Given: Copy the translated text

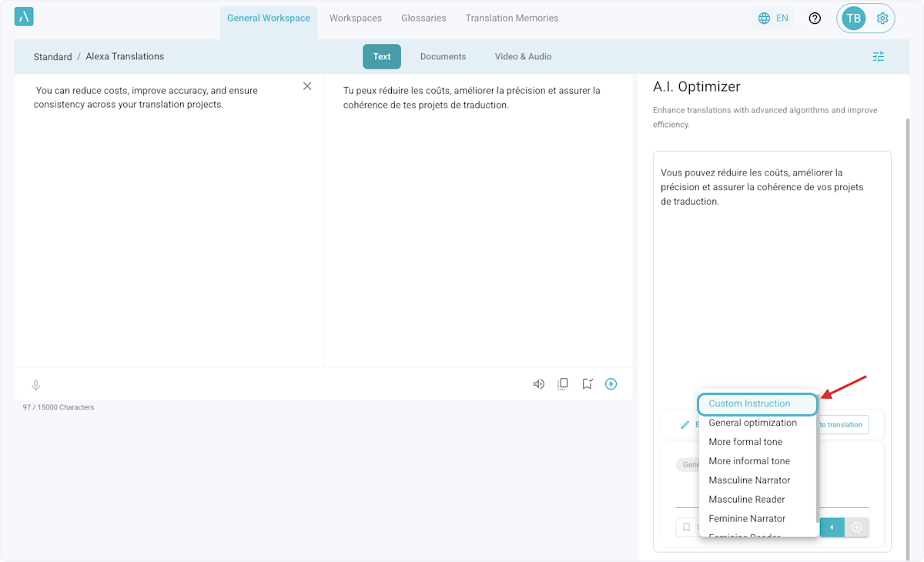Looking at the screenshot, I should pos(563,384).
